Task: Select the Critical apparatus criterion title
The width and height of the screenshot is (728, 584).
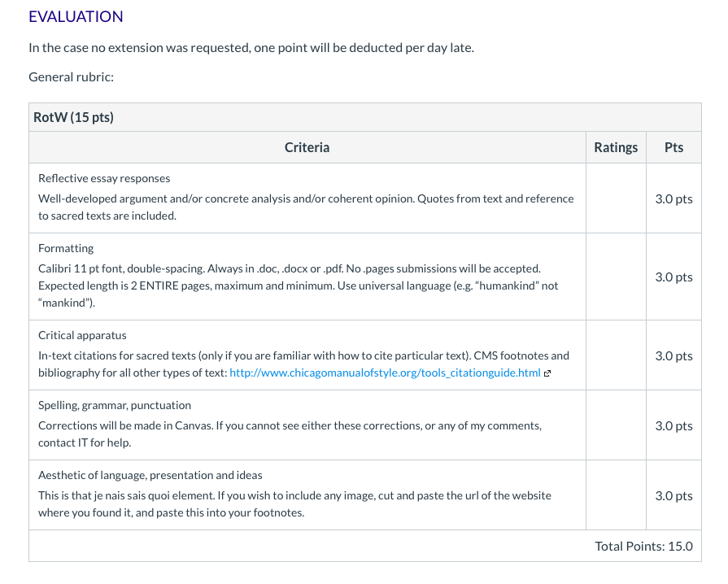Action: (82, 335)
